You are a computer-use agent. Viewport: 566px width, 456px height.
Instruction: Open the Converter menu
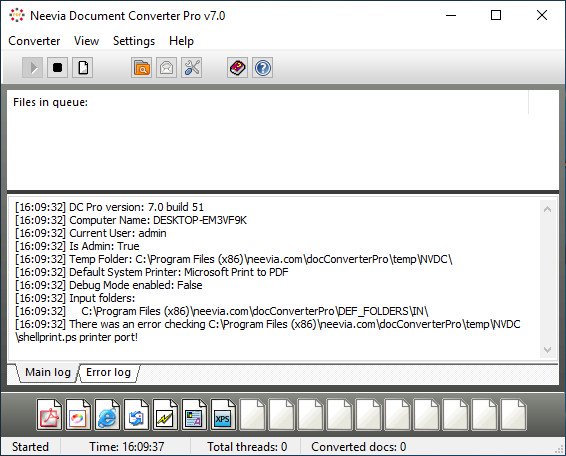click(x=34, y=41)
